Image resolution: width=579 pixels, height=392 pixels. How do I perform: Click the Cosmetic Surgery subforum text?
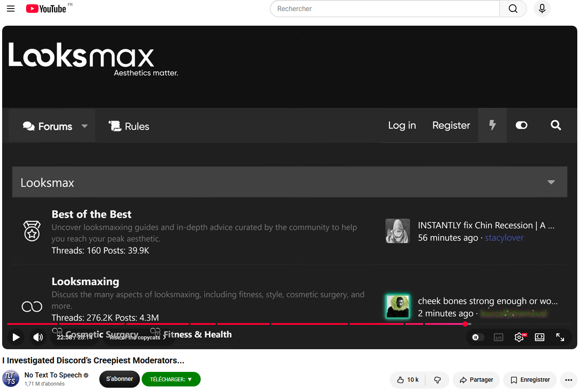click(102, 334)
